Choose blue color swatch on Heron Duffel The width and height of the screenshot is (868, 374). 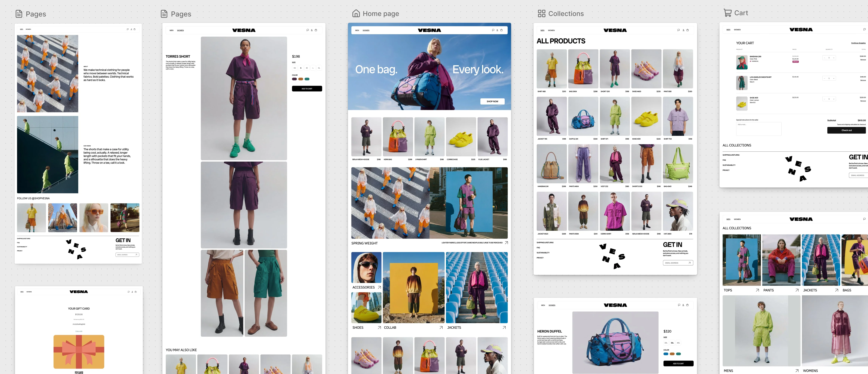click(666, 354)
